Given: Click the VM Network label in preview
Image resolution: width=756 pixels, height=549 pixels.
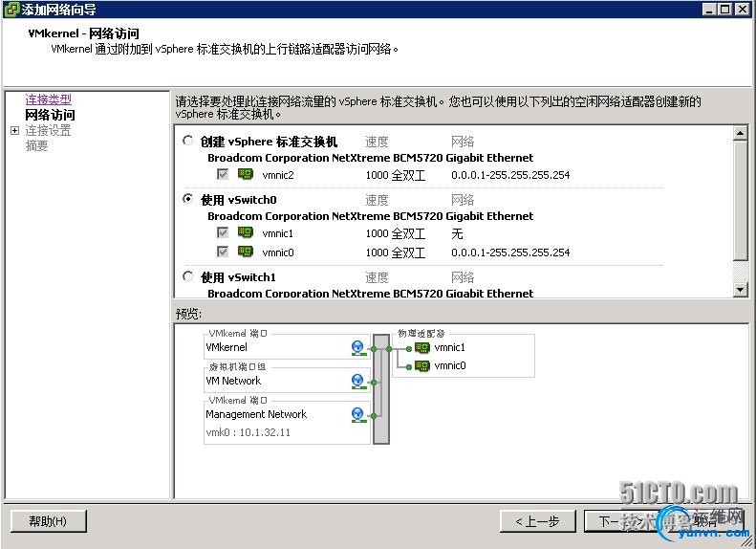Looking at the screenshot, I should coord(233,381).
